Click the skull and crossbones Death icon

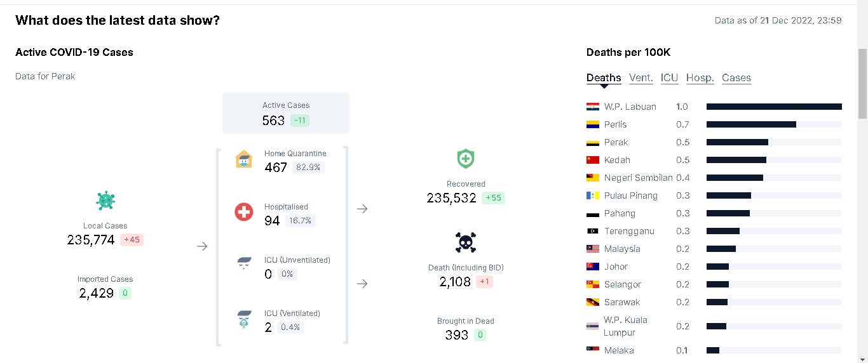[x=466, y=242]
